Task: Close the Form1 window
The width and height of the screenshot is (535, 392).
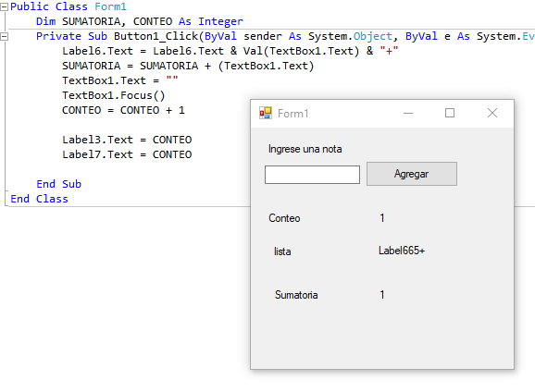Action: tap(492, 113)
